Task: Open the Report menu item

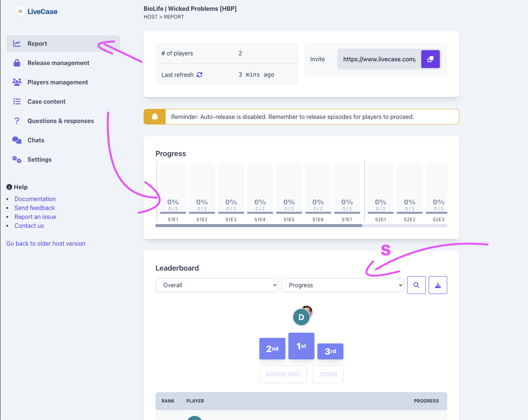Action: click(x=63, y=43)
